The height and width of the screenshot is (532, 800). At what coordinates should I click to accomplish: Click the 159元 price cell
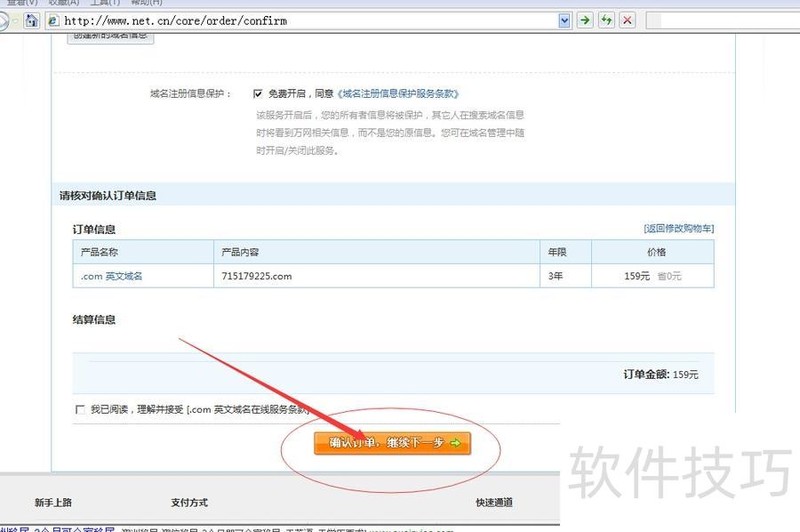[x=653, y=276]
